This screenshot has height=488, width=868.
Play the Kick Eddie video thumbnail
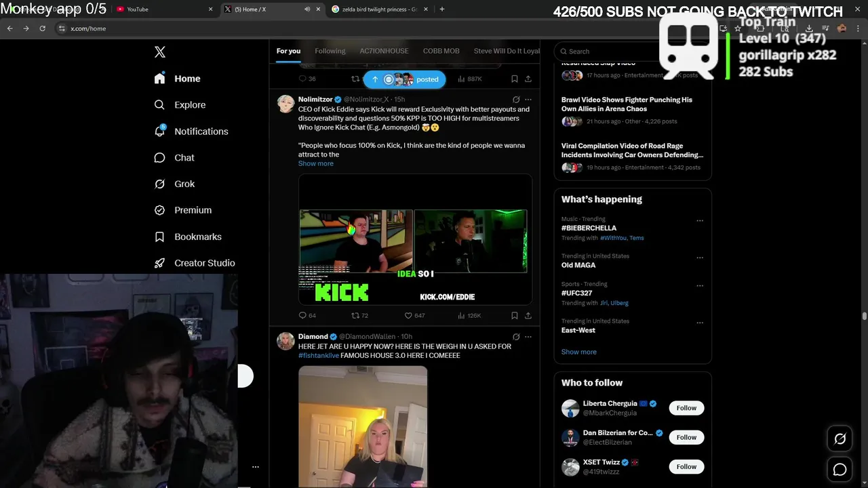coord(415,240)
